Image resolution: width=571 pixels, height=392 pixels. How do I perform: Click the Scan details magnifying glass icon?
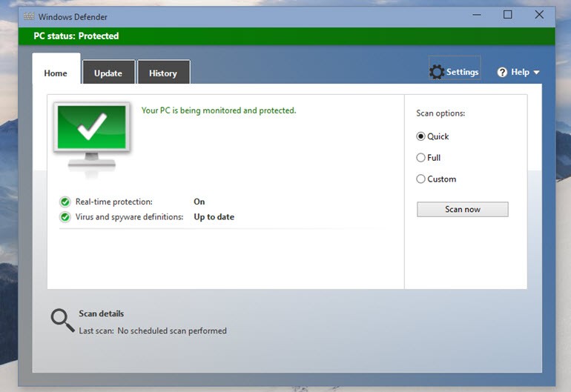coord(62,320)
